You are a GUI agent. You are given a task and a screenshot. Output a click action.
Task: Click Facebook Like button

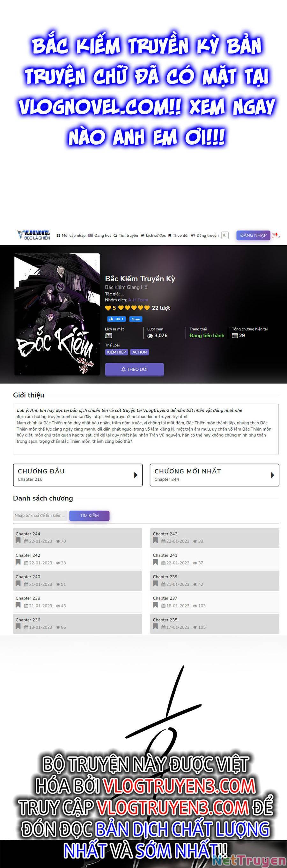116,319
